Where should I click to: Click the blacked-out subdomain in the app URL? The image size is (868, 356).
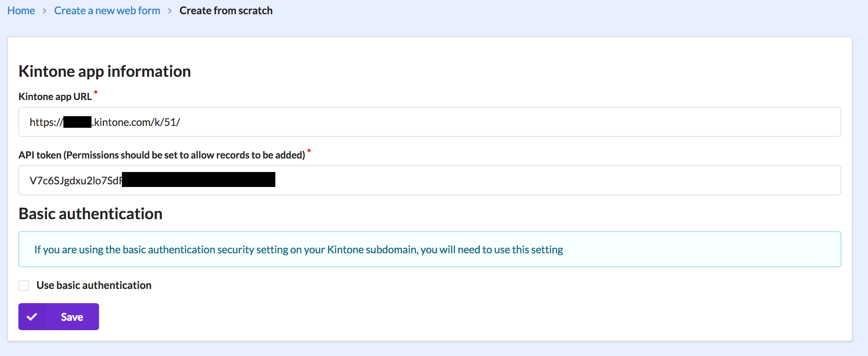coord(77,122)
